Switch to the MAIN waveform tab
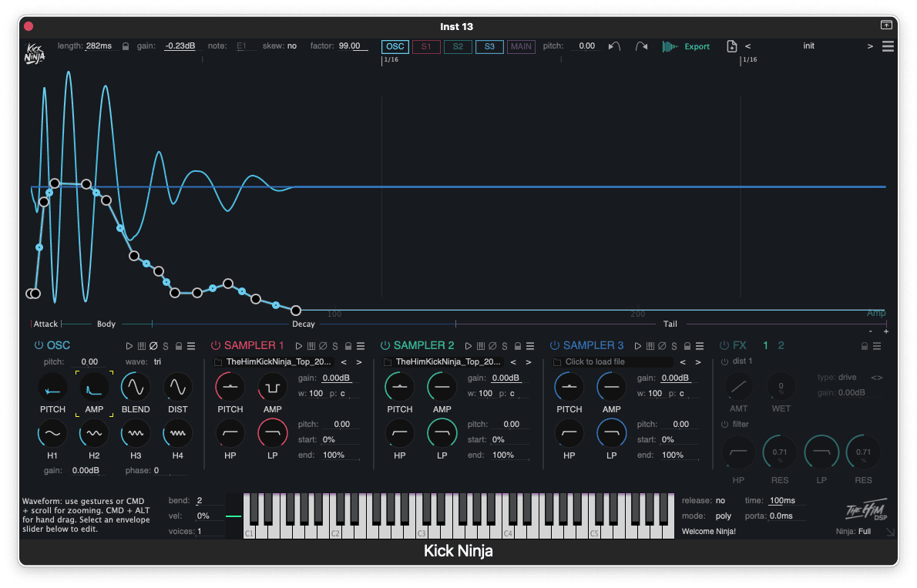Image resolution: width=917 pixels, height=588 pixels. click(521, 47)
